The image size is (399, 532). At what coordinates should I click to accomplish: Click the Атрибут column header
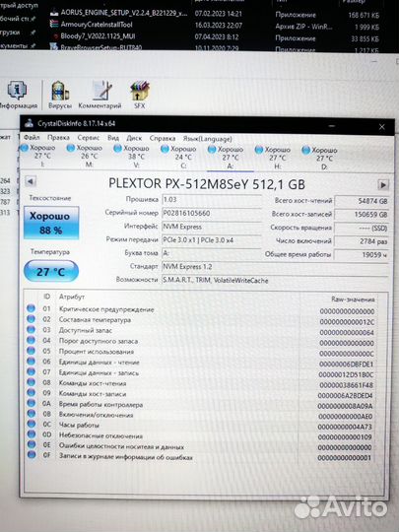[72, 297]
